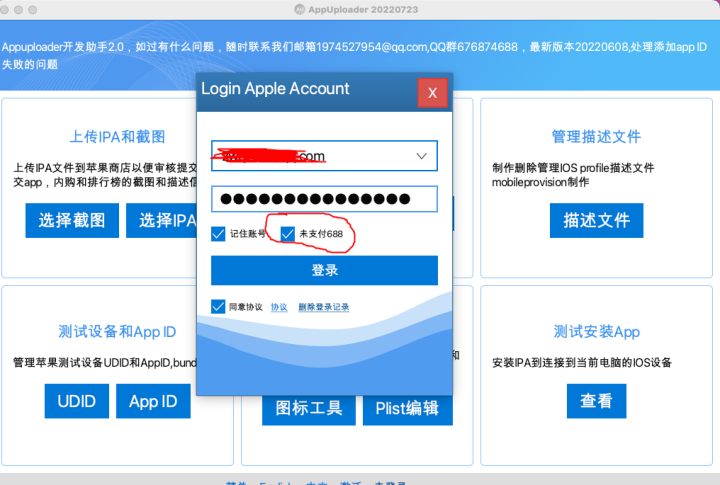Click the 查看 button
720x485 pixels.
coord(596,401)
